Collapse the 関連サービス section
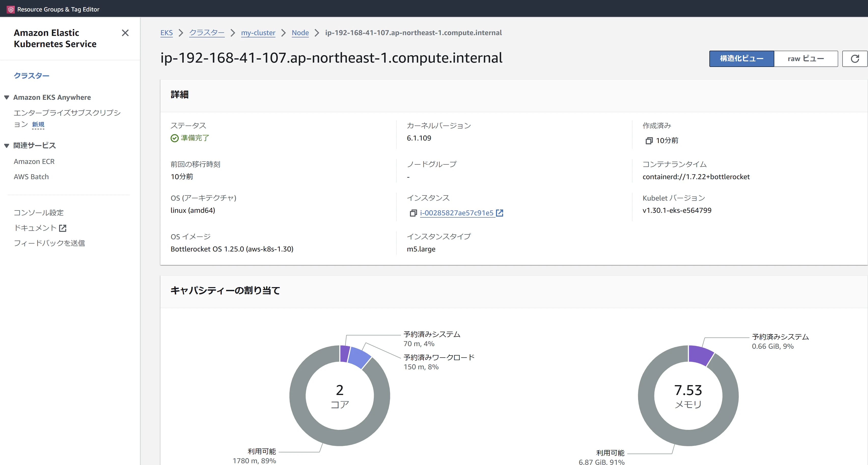868x465 pixels. tap(7, 146)
